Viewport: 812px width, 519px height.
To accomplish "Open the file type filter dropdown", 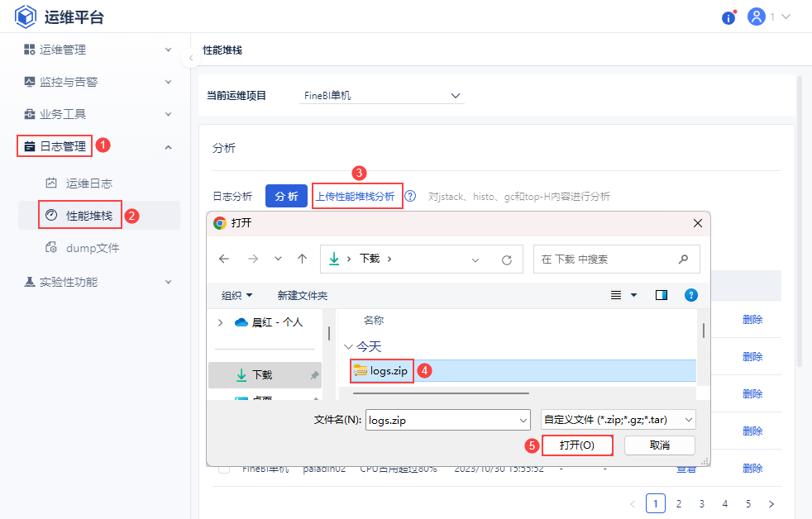I will pyautogui.click(x=619, y=420).
